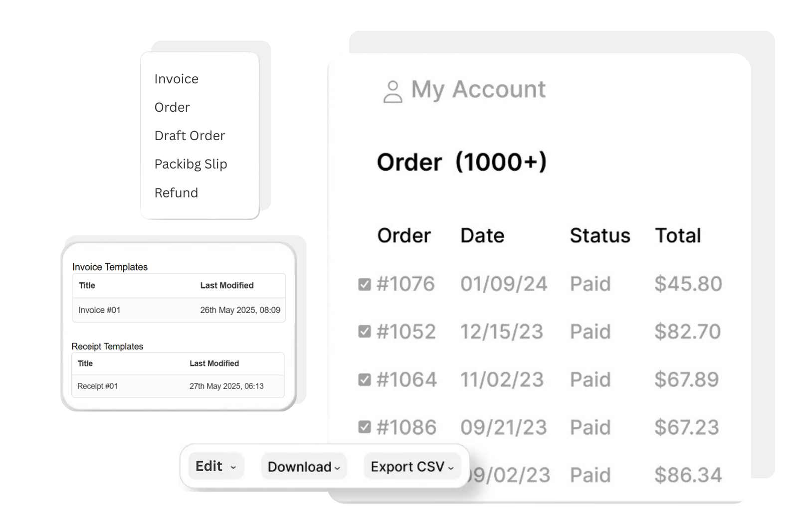Open the Receipt #01 template row
Screen dimensions: 798x532
178,386
